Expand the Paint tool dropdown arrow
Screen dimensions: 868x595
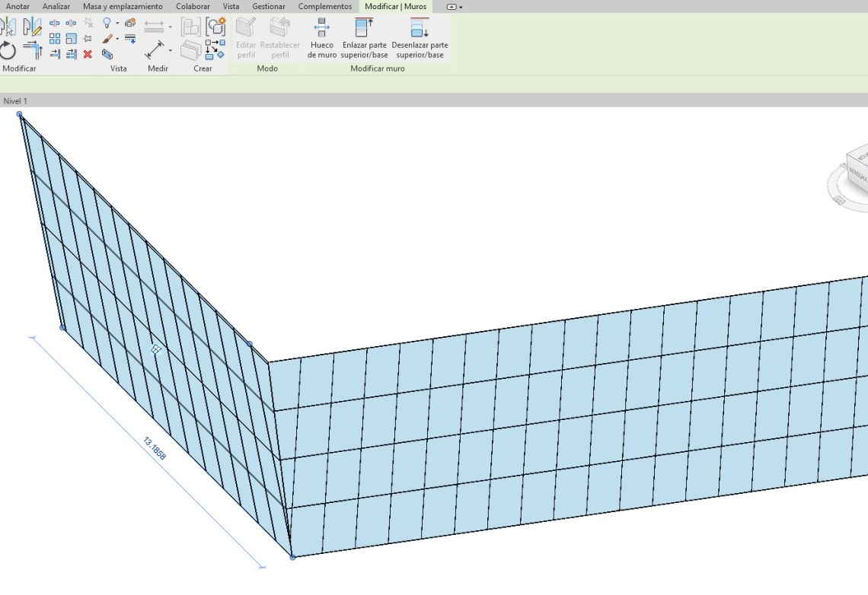coord(116,39)
